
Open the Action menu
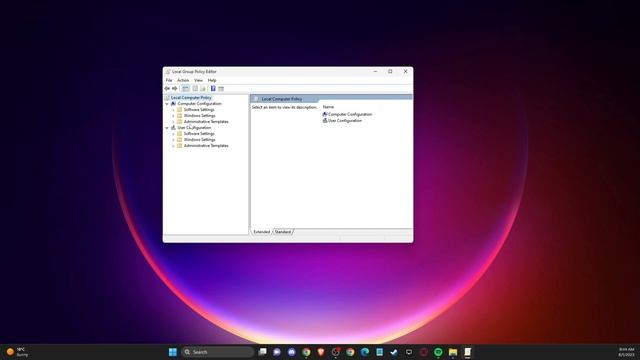(x=183, y=80)
